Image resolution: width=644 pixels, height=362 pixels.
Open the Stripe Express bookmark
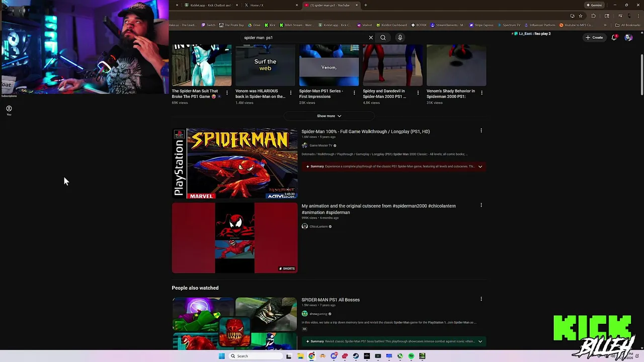point(481,25)
